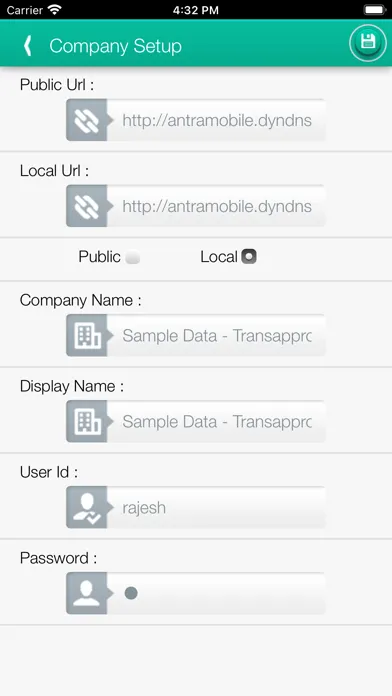The image size is (392, 696).
Task: Tap the Company Setup header title
Action: point(115,46)
